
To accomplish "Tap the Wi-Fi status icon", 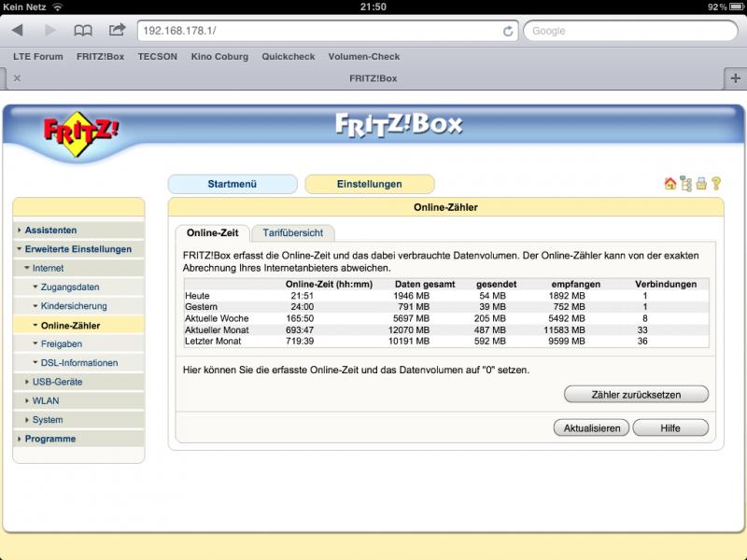I will click(x=58, y=7).
